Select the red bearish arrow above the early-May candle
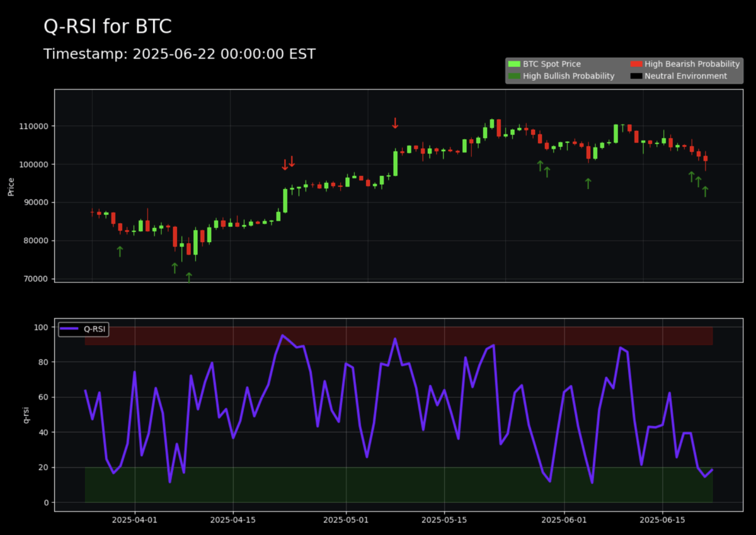This screenshot has height=535, width=756. (x=395, y=124)
